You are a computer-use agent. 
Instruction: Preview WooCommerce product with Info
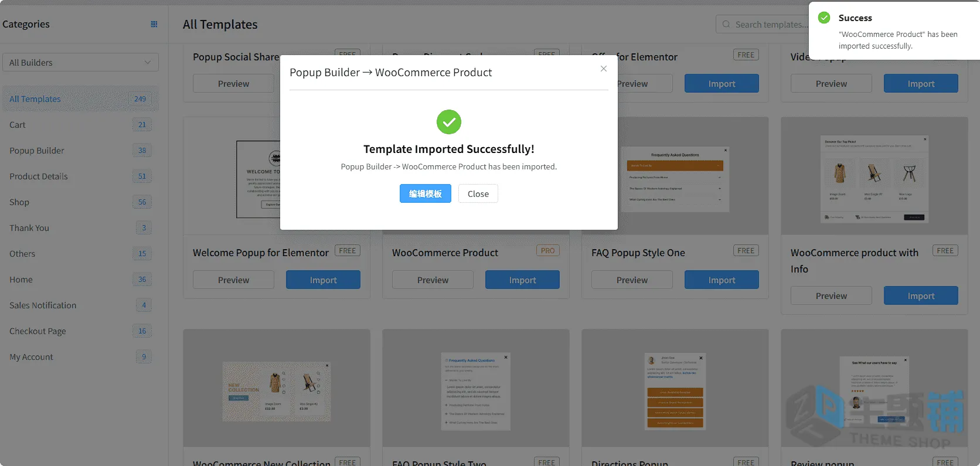point(831,295)
